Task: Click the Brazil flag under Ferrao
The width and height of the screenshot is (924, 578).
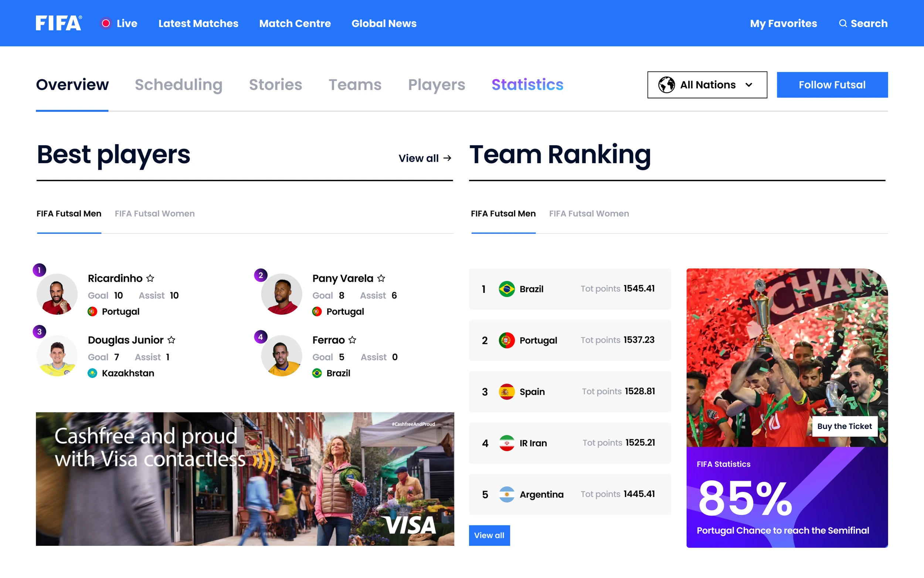Action: (x=317, y=373)
